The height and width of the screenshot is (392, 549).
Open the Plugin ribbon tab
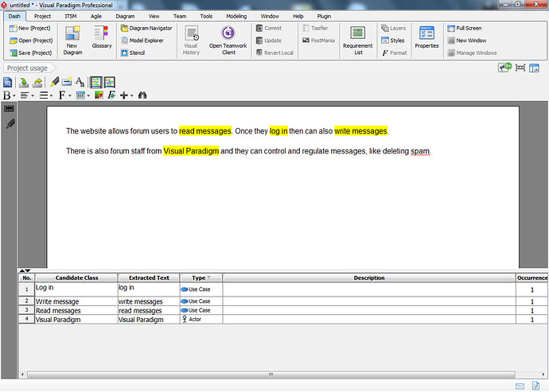coord(324,16)
